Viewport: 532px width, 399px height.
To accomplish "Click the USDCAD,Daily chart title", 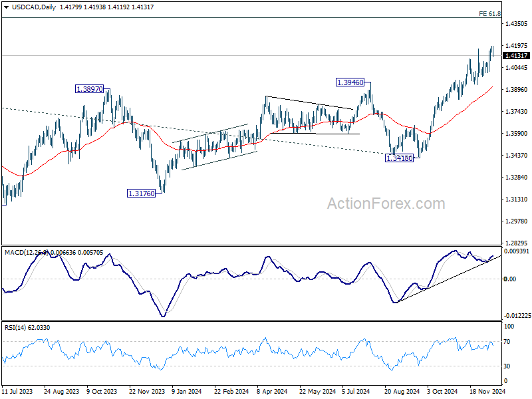I will pos(34,7).
